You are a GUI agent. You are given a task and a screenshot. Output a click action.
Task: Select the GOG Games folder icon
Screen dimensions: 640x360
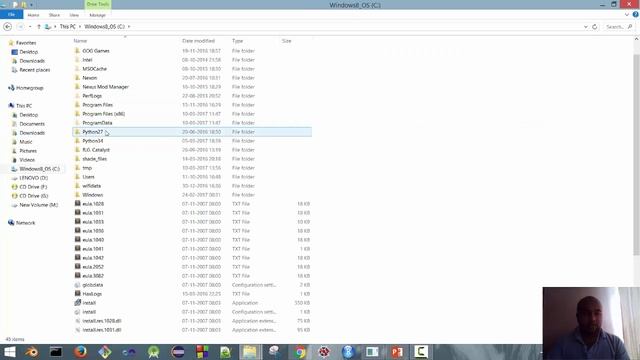pos(77,51)
